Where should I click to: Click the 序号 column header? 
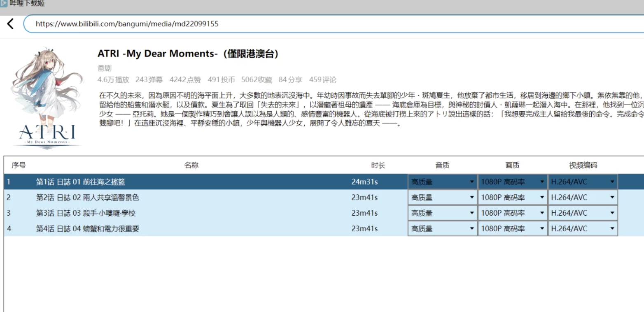19,165
